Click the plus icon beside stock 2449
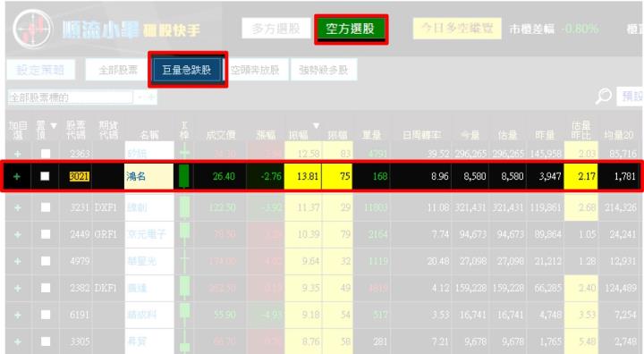The width and height of the screenshot is (644, 354). (x=17, y=234)
